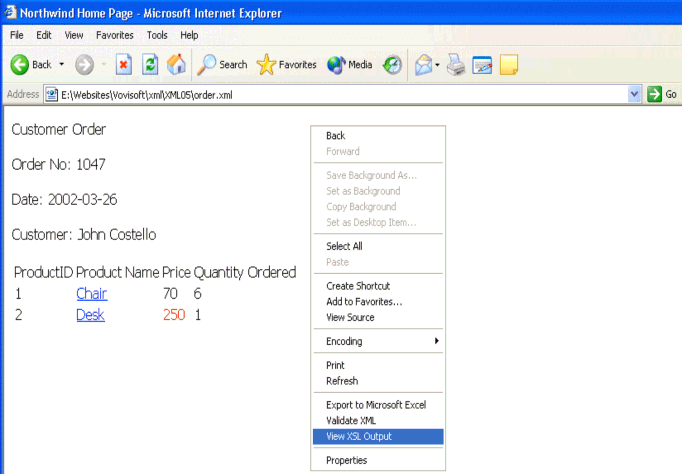Expand the Back button history arrow
Screen dimensions: 682x474
coord(61,65)
